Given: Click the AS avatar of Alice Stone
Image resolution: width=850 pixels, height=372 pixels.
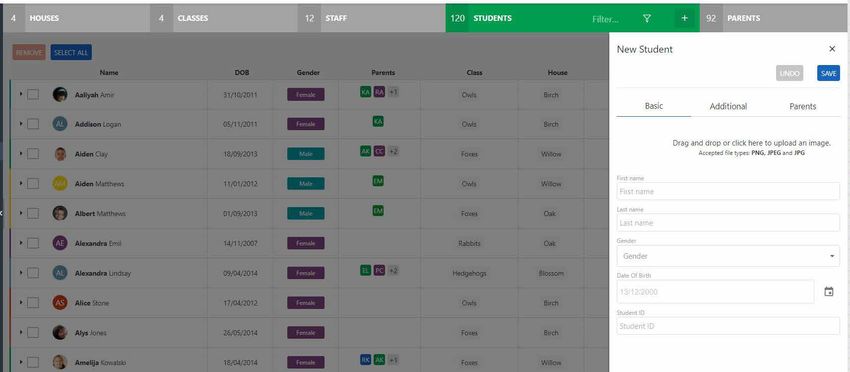Looking at the screenshot, I should point(60,303).
